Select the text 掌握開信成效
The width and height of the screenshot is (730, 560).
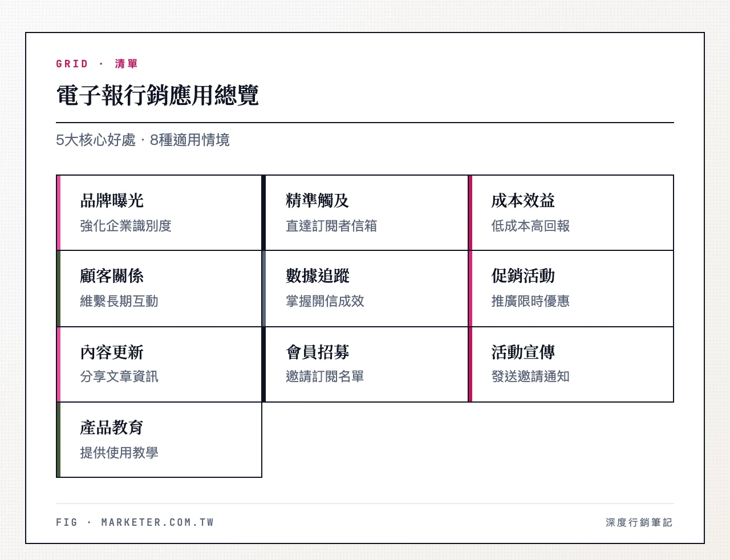[325, 301]
